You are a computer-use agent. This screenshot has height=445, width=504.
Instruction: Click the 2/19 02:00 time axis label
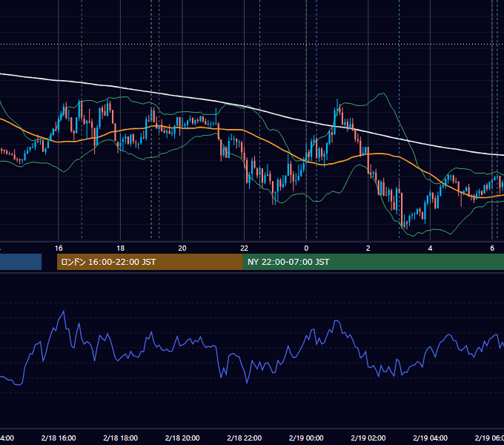[x=368, y=438]
